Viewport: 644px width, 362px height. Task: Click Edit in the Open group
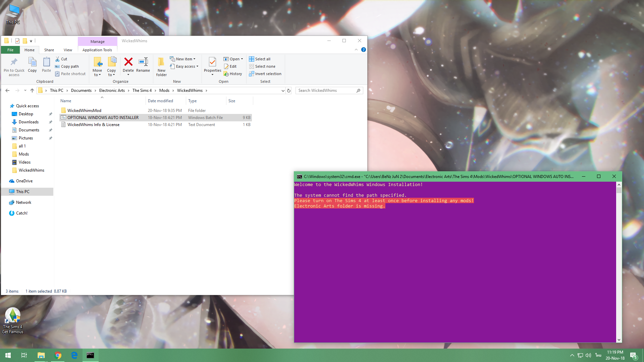[230, 66]
